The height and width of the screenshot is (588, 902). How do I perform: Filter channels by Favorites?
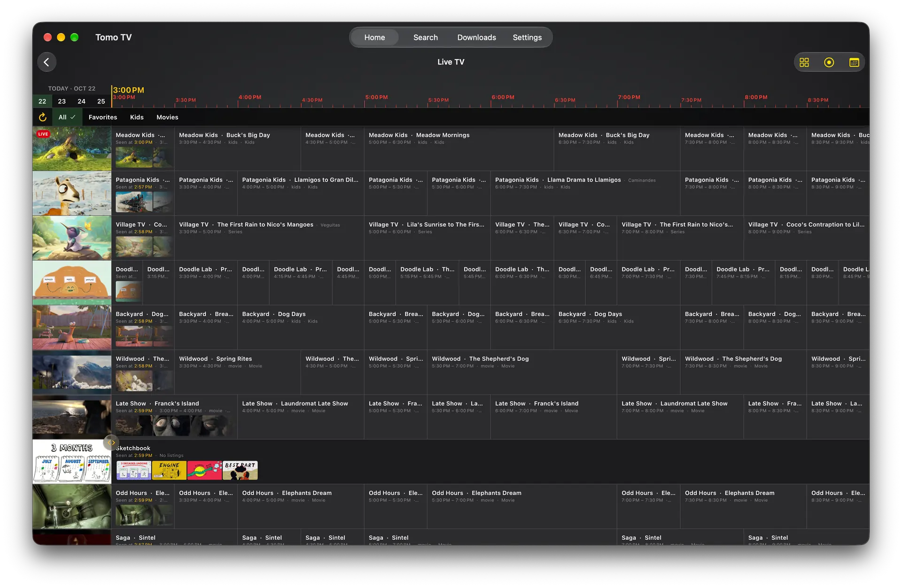coord(103,117)
